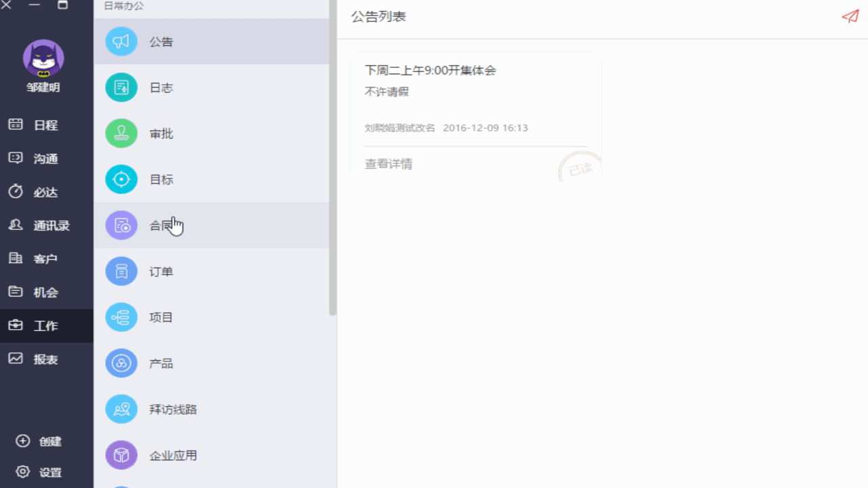Select the 订单 order icon
The width and height of the screenshot is (868, 488).
coord(121,271)
